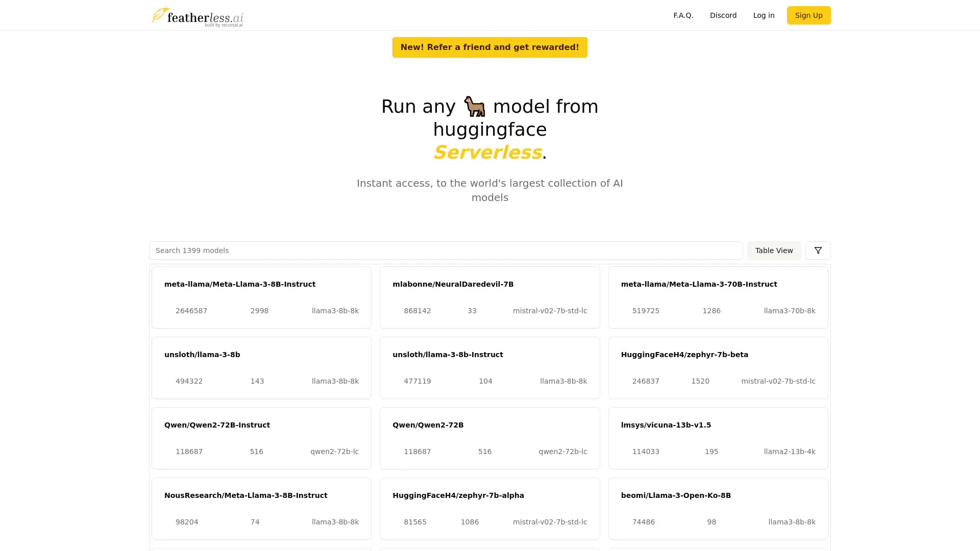Click the Sign Up button
Viewport: 980px width, 551px height.
tap(808, 15)
